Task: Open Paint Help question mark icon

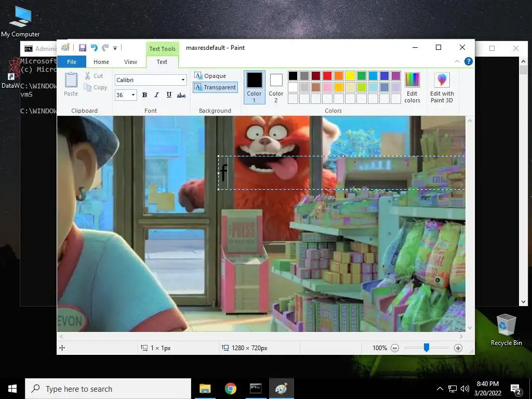Action: [x=468, y=61]
